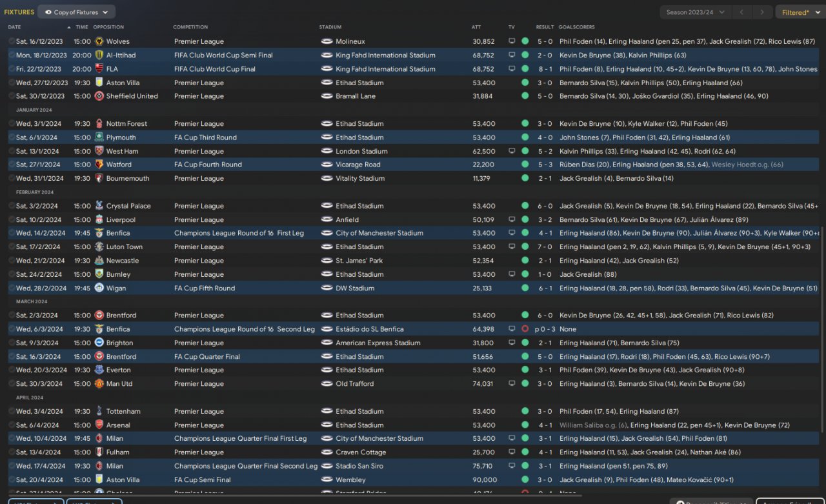Tick the checkmark on the Nottm Forest row

(12, 124)
